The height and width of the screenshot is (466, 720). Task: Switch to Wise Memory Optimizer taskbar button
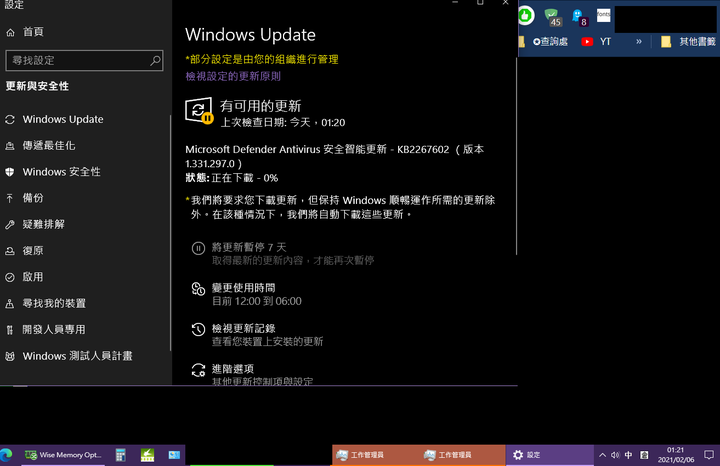pyautogui.click(x=63, y=455)
